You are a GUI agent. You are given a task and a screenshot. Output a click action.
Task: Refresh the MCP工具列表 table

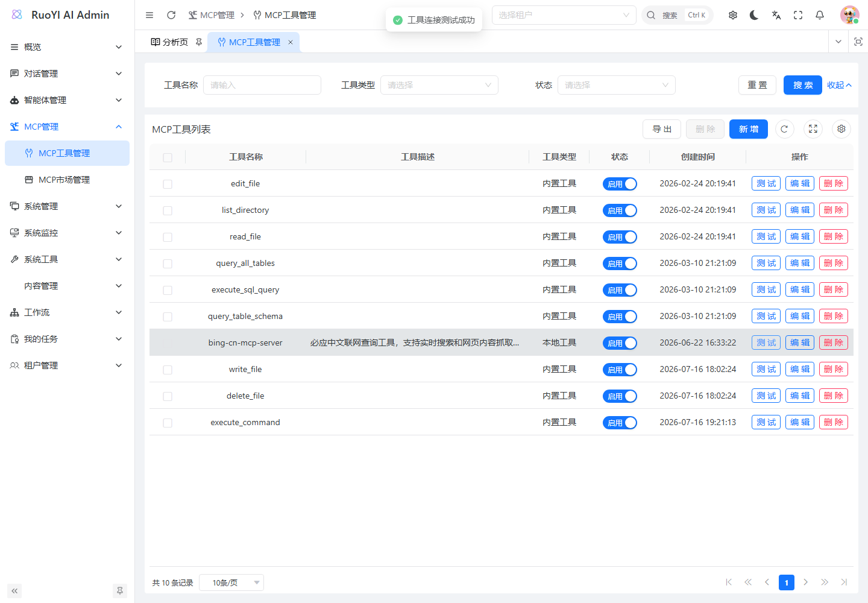784,129
